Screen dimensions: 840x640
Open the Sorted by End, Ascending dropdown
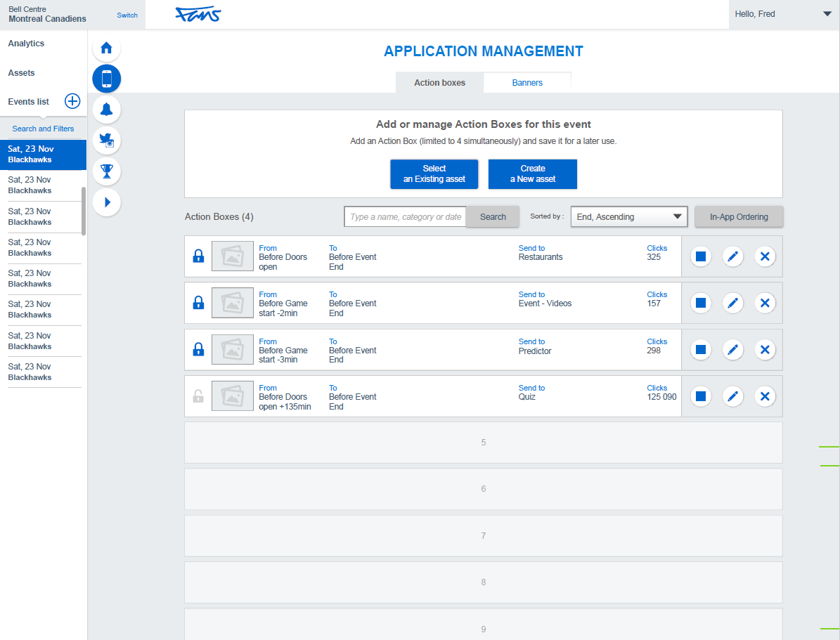coord(629,217)
